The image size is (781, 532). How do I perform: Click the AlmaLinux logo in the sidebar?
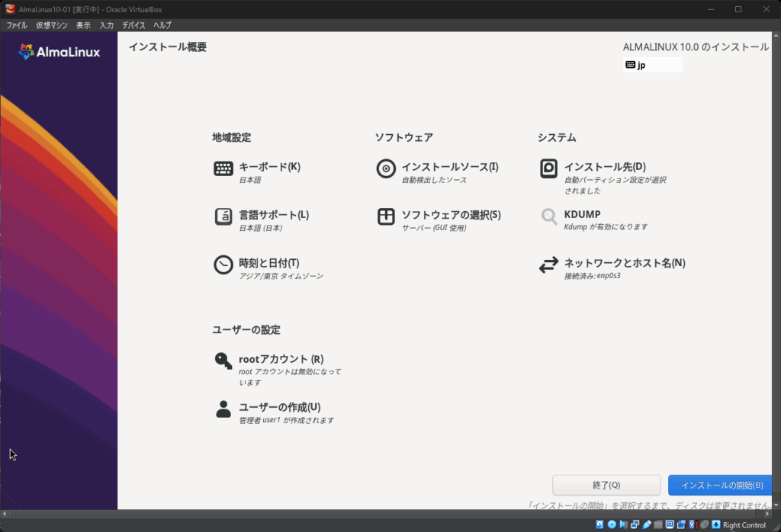59,52
